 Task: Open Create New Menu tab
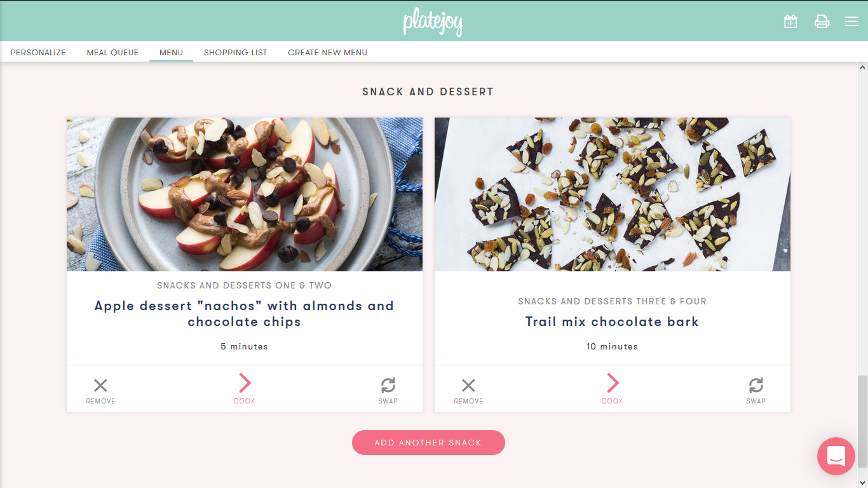pyautogui.click(x=328, y=52)
